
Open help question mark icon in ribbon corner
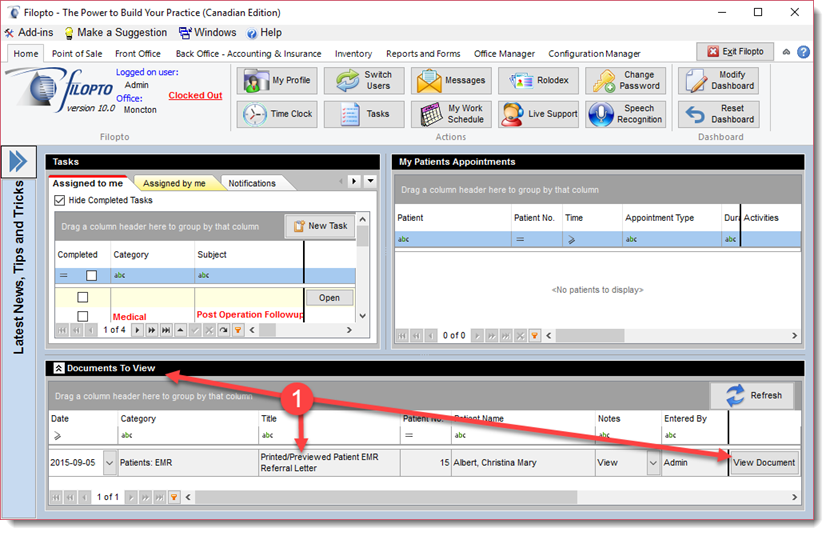[x=803, y=52]
